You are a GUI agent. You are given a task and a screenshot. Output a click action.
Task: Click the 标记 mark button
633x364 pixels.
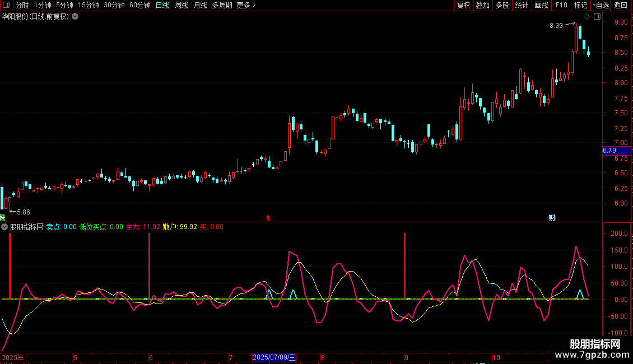pos(580,5)
